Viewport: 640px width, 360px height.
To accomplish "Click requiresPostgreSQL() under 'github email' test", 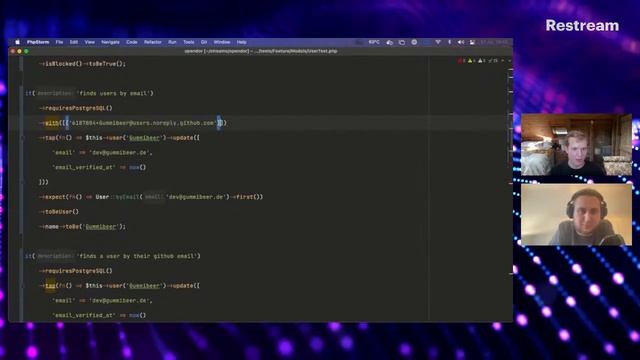I will point(76,271).
